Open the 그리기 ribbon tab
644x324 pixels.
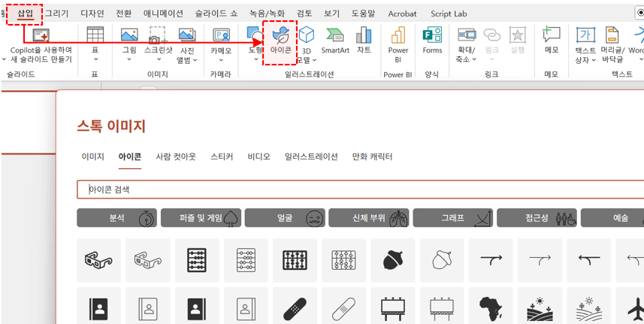[56, 14]
